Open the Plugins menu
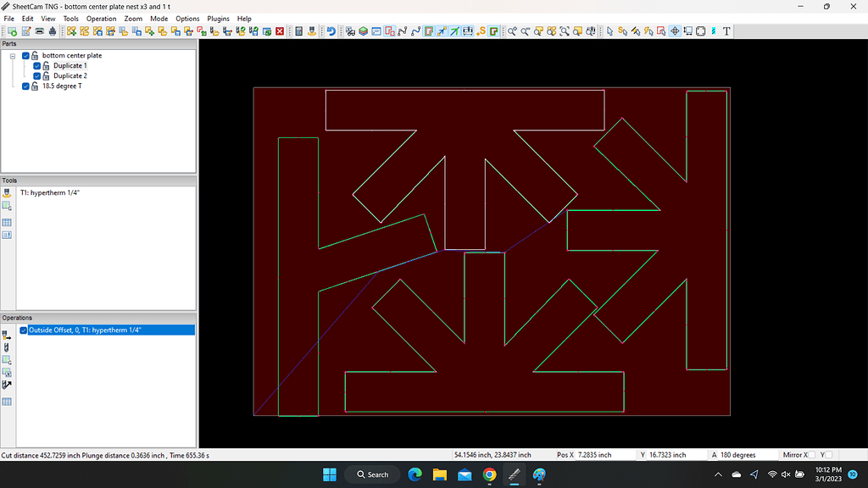Image resolution: width=868 pixels, height=488 pixels. (218, 18)
